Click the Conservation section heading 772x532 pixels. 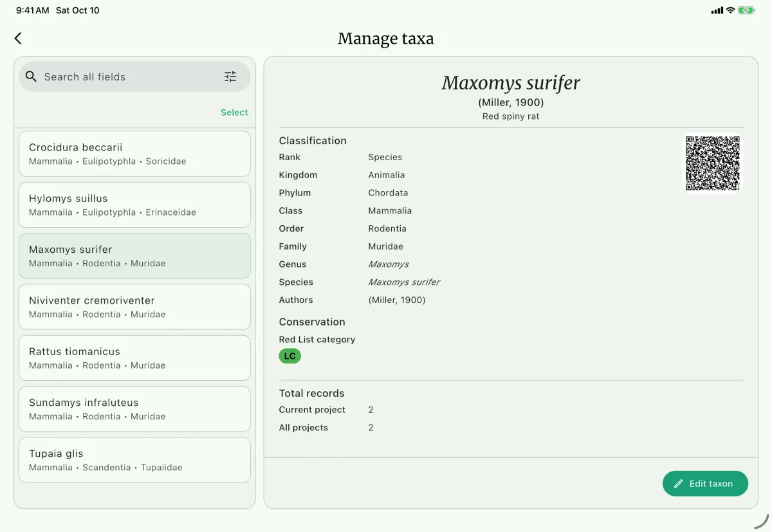click(x=312, y=322)
